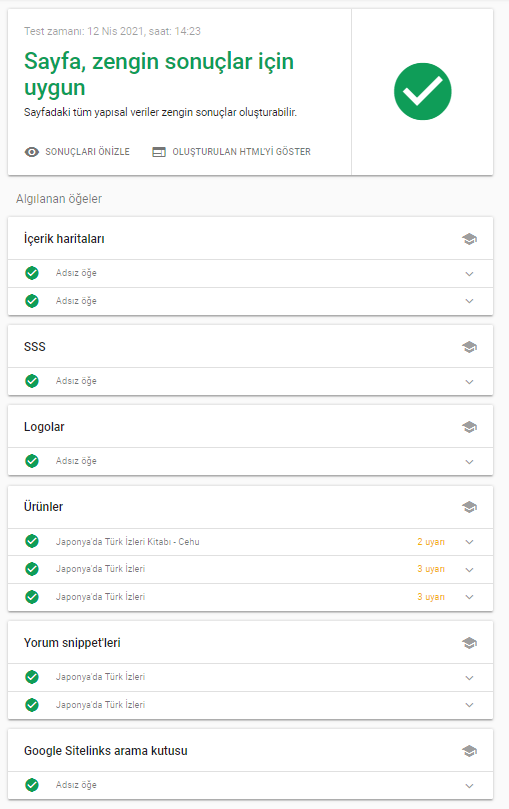Expand the Adsız öğe under Google Sitelinks arama kutusu

coord(251,785)
